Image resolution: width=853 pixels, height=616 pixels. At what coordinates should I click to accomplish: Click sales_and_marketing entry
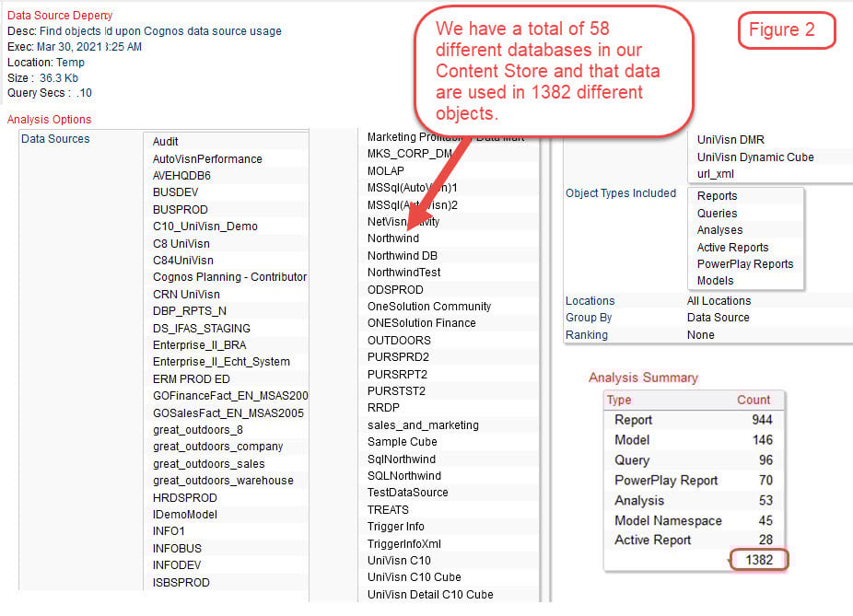click(423, 425)
